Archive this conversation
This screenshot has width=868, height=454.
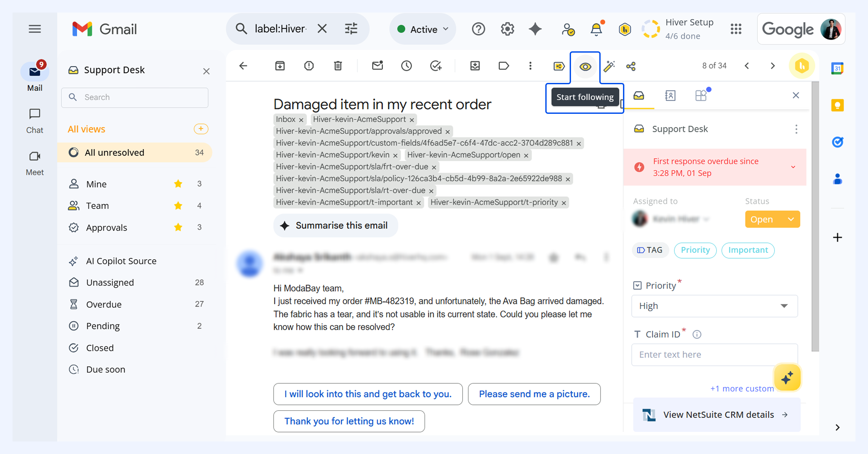tap(280, 66)
